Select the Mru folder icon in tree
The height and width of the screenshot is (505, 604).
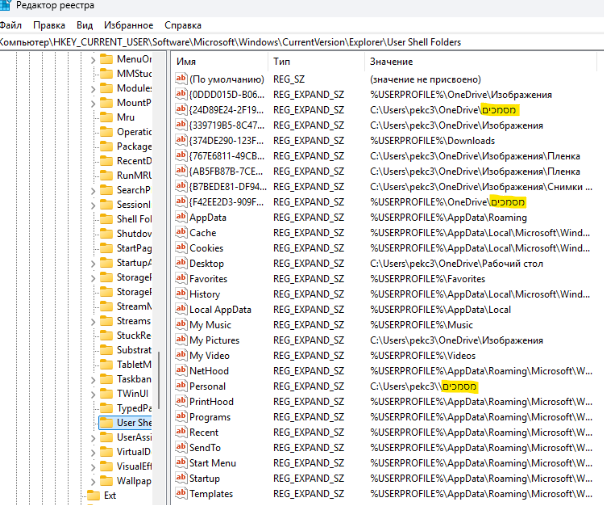pyautogui.click(x=106, y=117)
